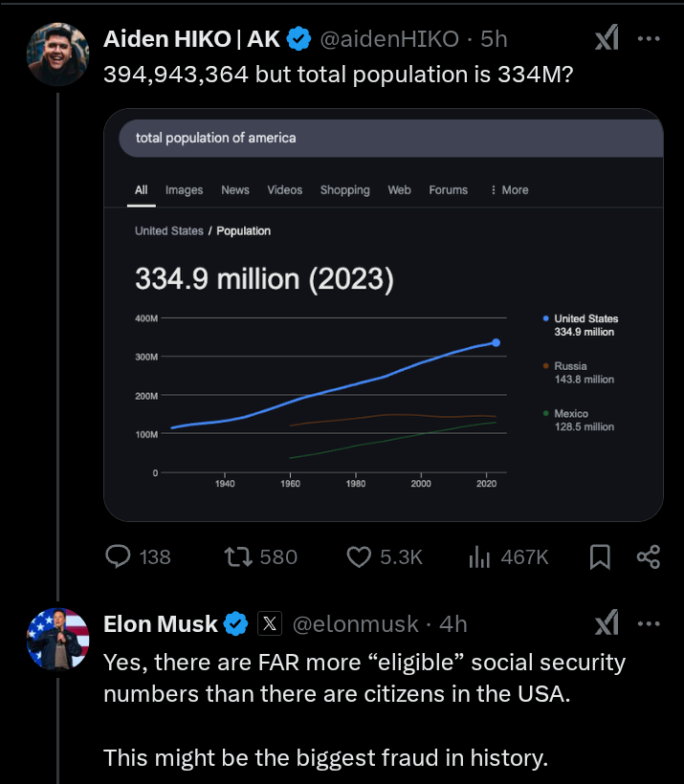Open the Google search screenshot image
This screenshot has height=784, width=684.
point(383,316)
